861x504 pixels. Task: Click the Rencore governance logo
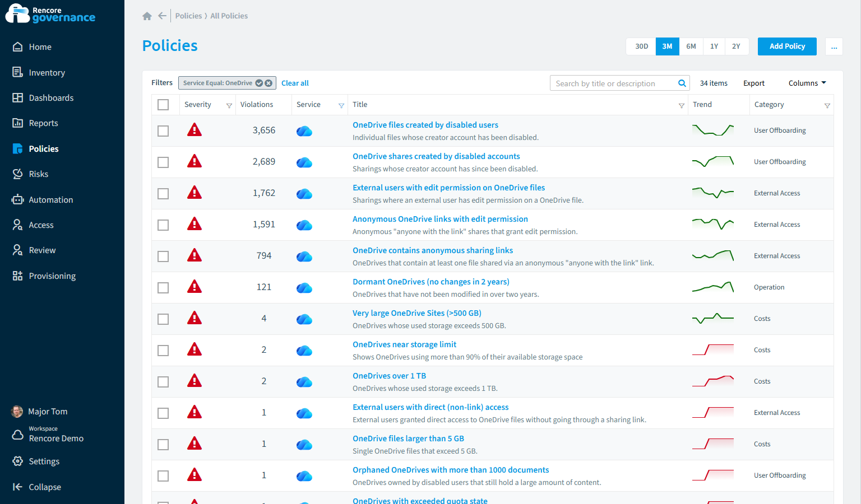(x=50, y=14)
